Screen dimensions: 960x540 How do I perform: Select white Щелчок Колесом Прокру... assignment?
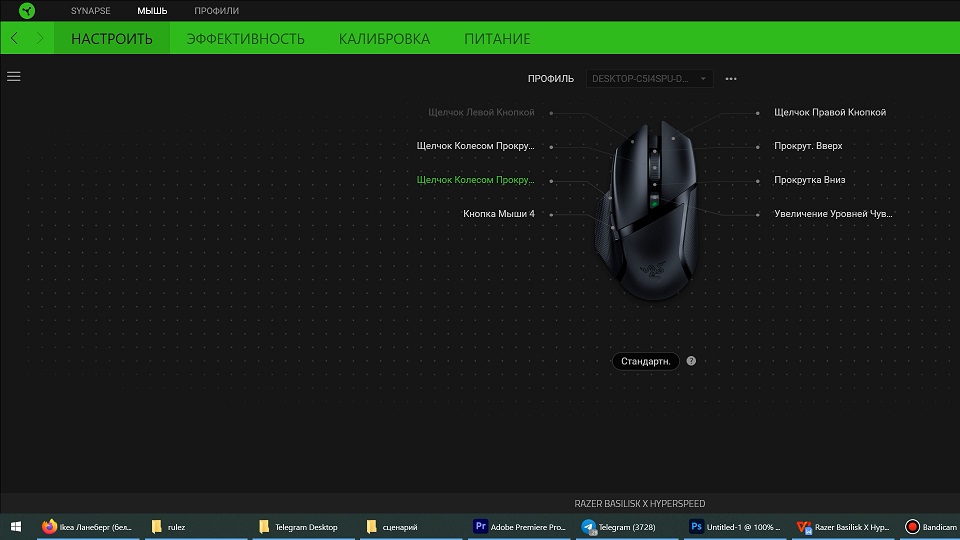coord(475,146)
